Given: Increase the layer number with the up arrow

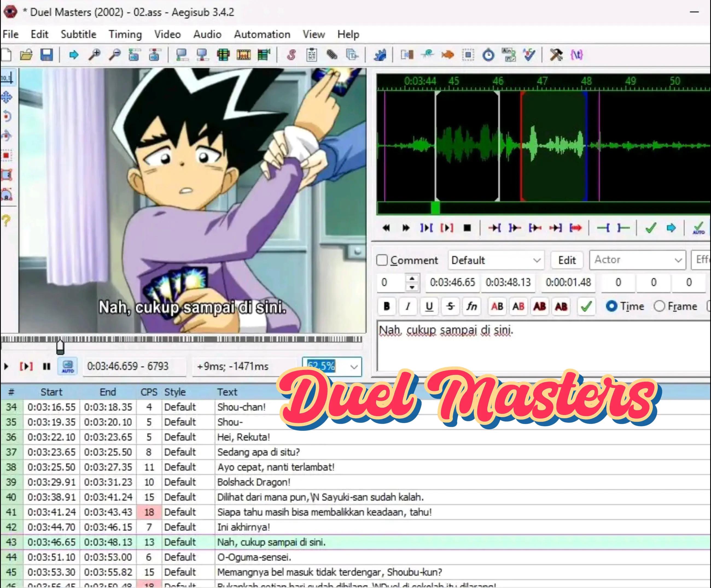Looking at the screenshot, I should pyautogui.click(x=412, y=278).
